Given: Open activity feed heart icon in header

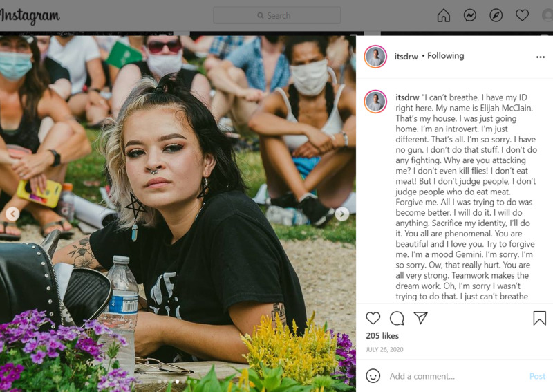Looking at the screenshot, I should [522, 15].
